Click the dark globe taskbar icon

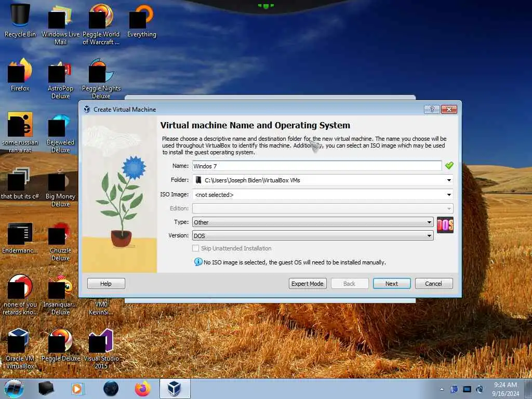111,389
